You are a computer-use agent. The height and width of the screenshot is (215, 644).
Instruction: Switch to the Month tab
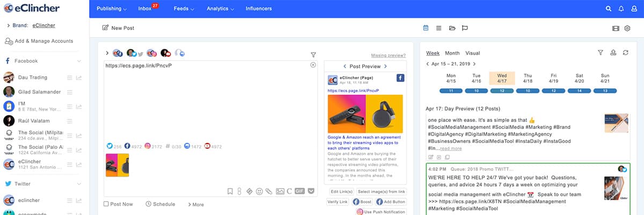(452, 53)
